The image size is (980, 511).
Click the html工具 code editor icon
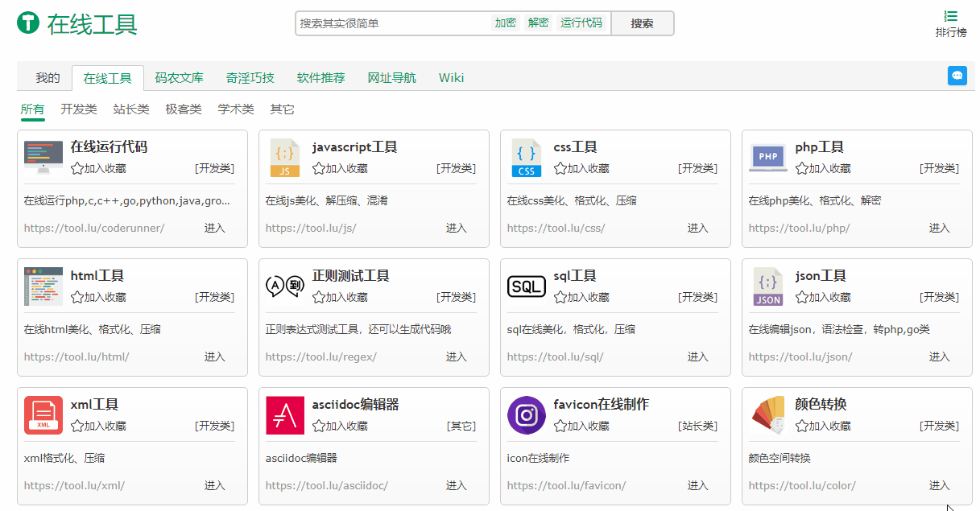(43, 286)
